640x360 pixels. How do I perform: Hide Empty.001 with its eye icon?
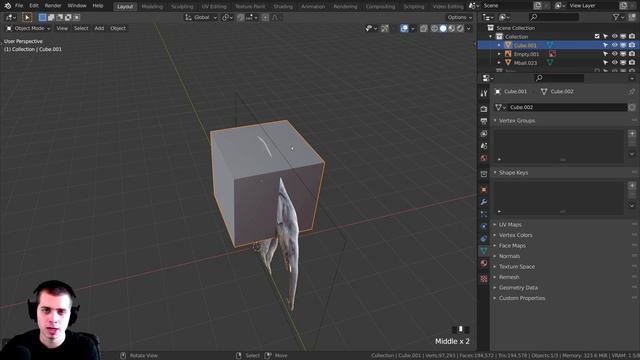(x=614, y=54)
